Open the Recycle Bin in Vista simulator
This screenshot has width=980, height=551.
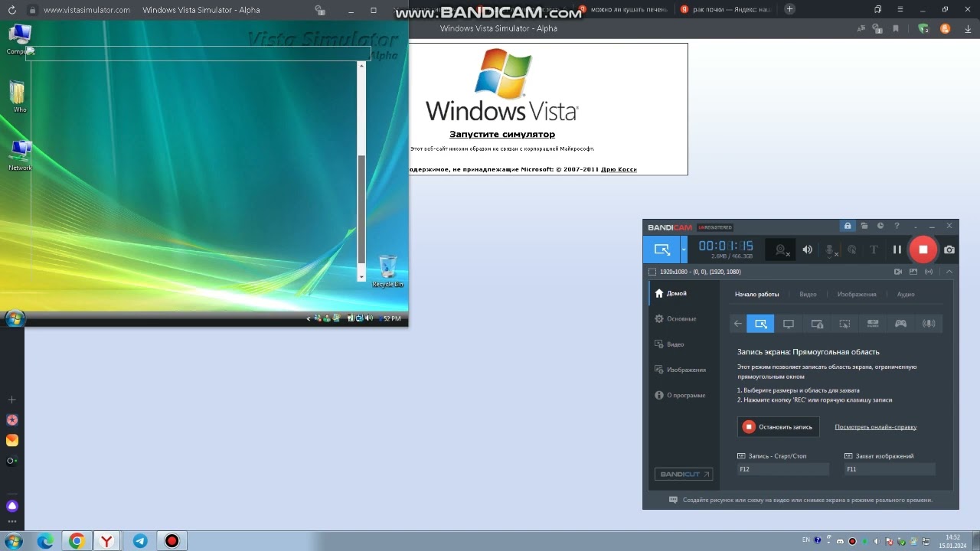click(x=387, y=271)
